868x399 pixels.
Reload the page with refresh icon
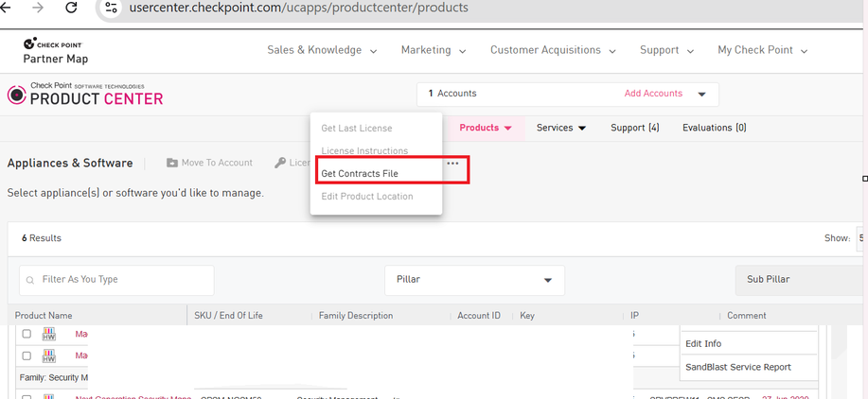click(71, 8)
